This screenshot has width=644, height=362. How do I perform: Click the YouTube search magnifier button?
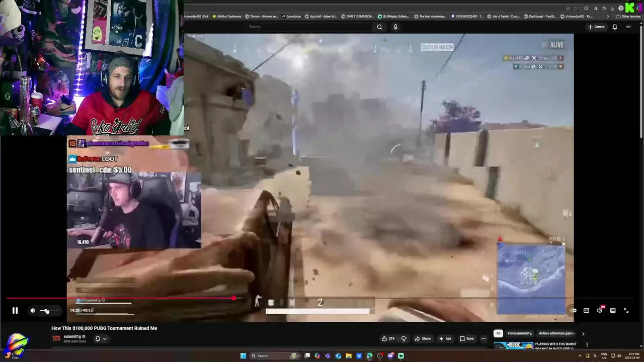tap(379, 27)
